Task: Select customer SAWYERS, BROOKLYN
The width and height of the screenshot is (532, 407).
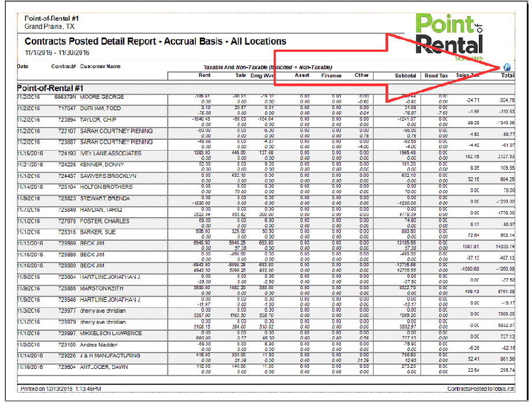Action: [108, 176]
